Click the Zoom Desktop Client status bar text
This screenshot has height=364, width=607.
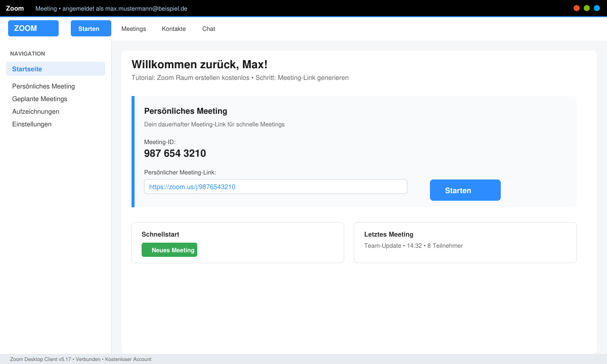[80, 359]
